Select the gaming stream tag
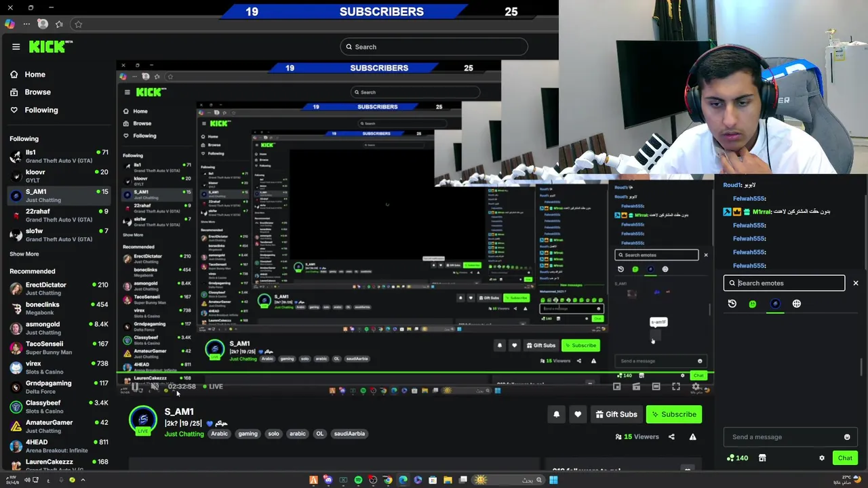868x488 pixels. [x=248, y=434]
